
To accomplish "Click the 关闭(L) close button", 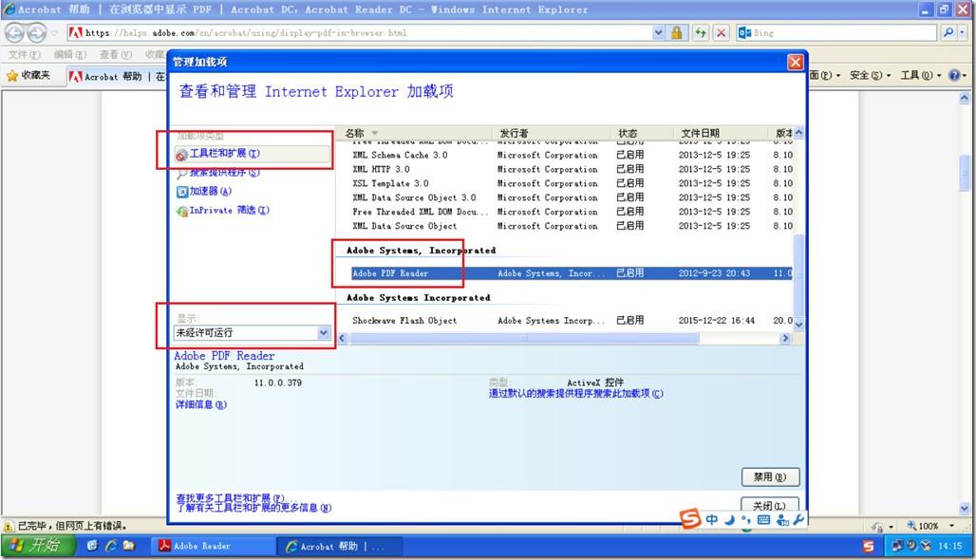I will (770, 505).
